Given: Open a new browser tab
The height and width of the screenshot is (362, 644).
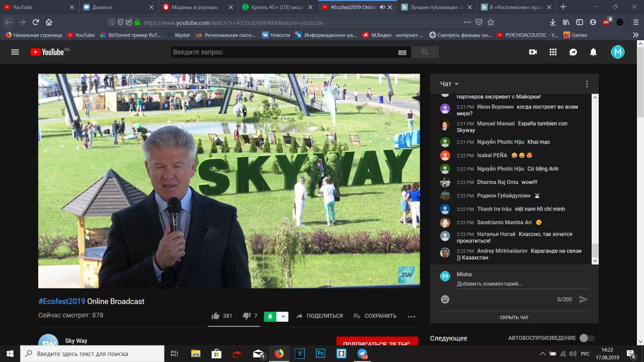Looking at the screenshot, I should tap(563, 7).
